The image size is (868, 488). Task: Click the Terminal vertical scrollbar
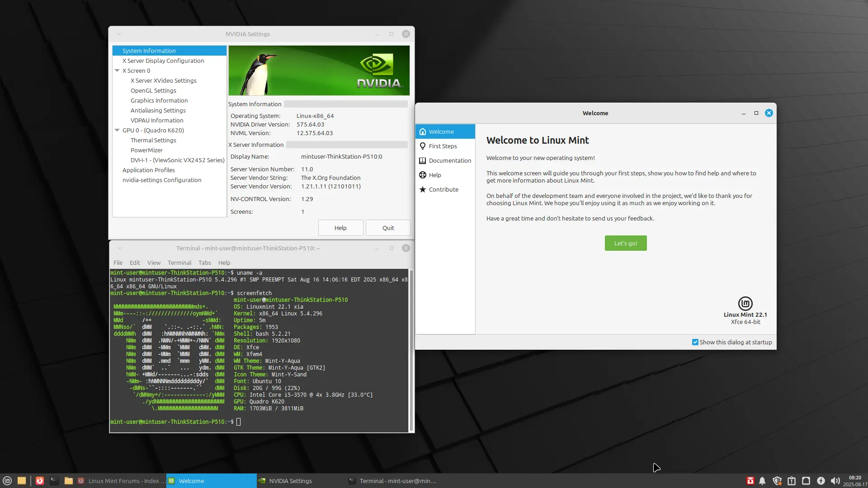coord(411,350)
